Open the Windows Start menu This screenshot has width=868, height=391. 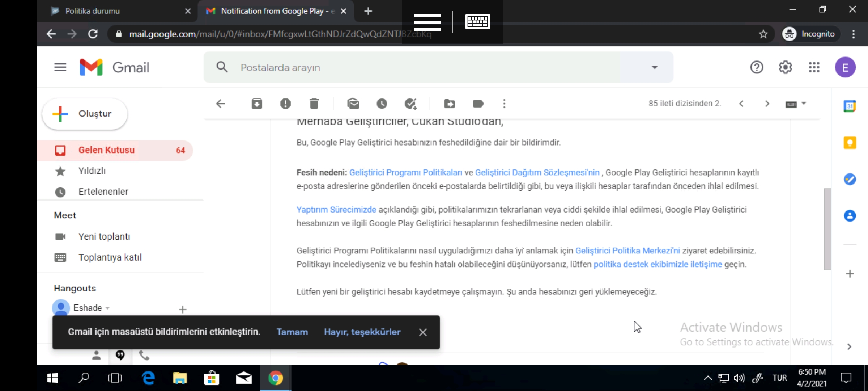[52, 378]
